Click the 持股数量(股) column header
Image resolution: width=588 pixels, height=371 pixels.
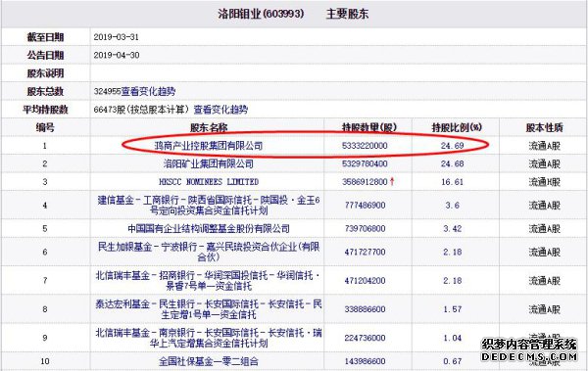pyautogui.click(x=369, y=127)
